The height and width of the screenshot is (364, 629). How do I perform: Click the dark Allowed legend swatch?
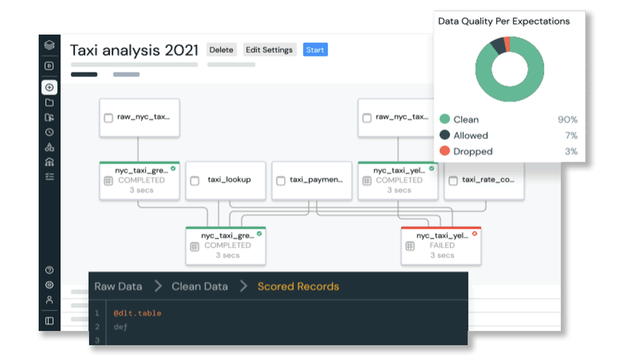pyautogui.click(x=445, y=135)
